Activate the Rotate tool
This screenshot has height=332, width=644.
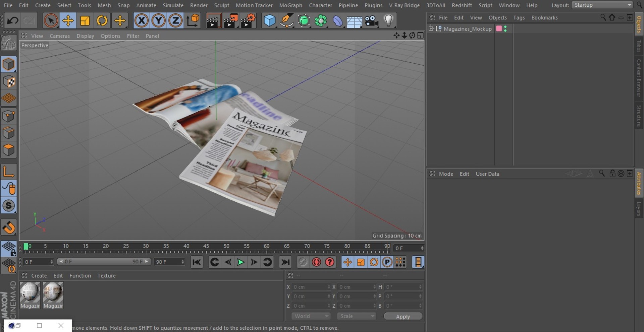tap(102, 21)
